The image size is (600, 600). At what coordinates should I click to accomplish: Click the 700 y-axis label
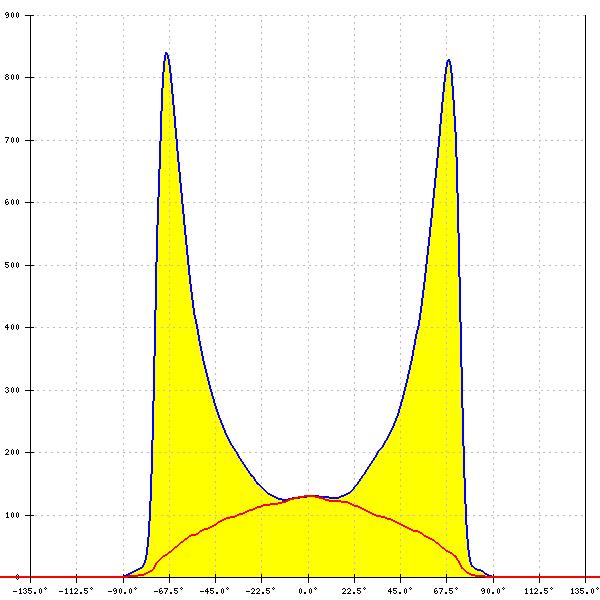click(x=12, y=140)
